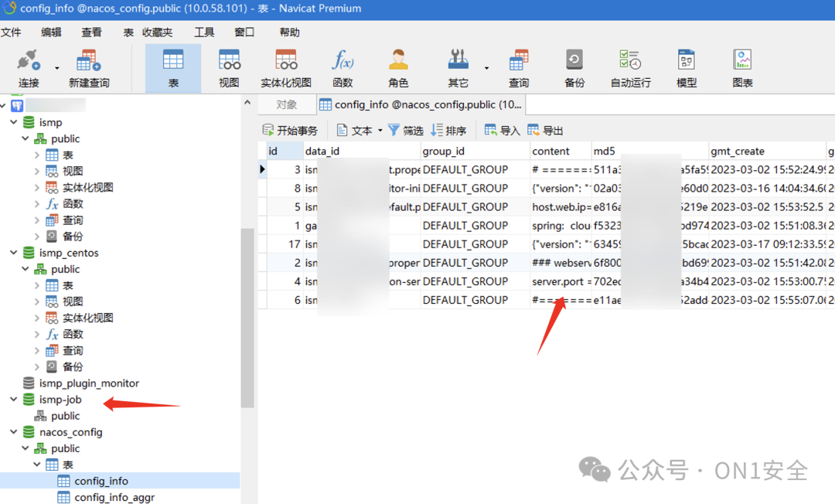
Task: Click the navigation tree vertical scrollbar
Action: coord(247,318)
